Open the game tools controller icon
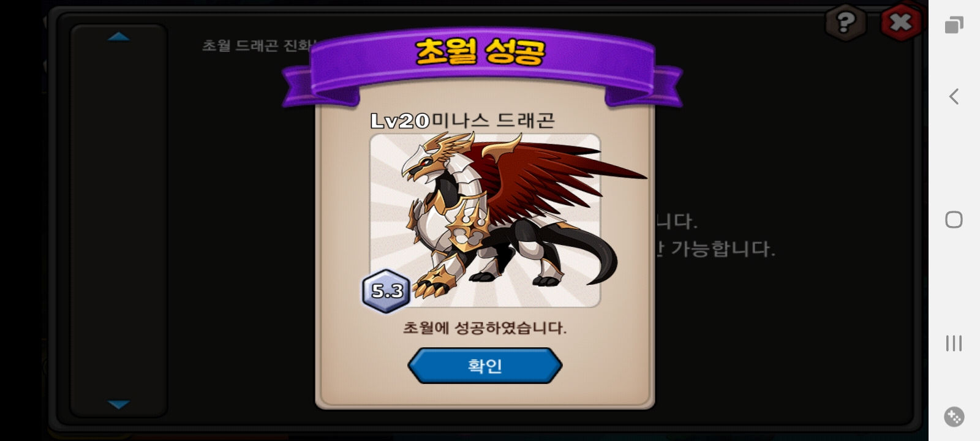Viewport: 980px width, 441px height. (954, 417)
